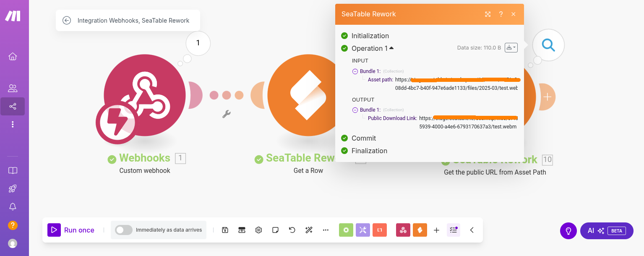Viewport: 644px width, 256px height.
Task: Open Team section in left sidebar
Action: pos(13,88)
